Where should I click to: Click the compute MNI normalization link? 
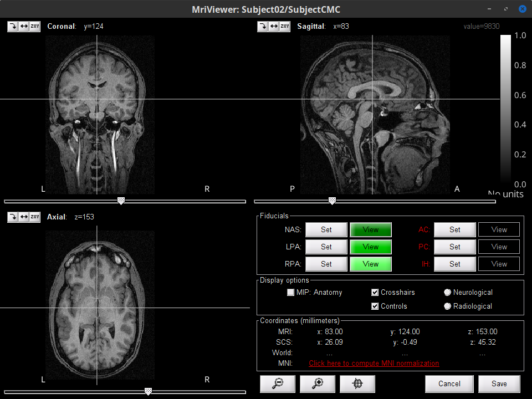click(x=374, y=364)
